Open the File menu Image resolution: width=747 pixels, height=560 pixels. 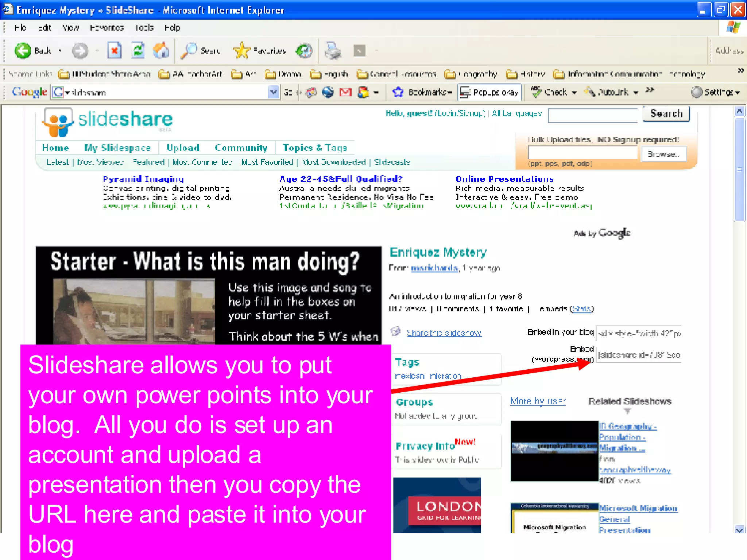20,28
